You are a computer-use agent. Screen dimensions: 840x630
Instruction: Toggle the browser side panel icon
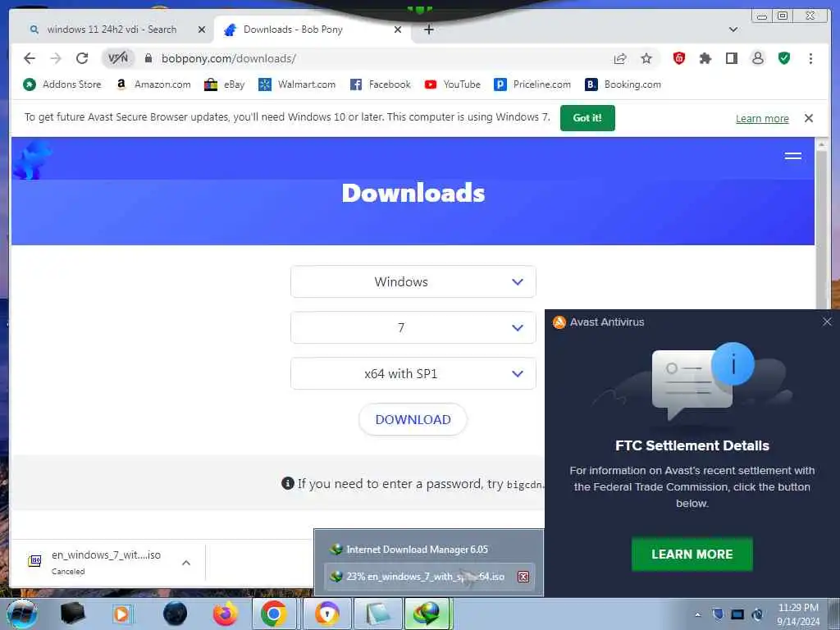[731, 58]
